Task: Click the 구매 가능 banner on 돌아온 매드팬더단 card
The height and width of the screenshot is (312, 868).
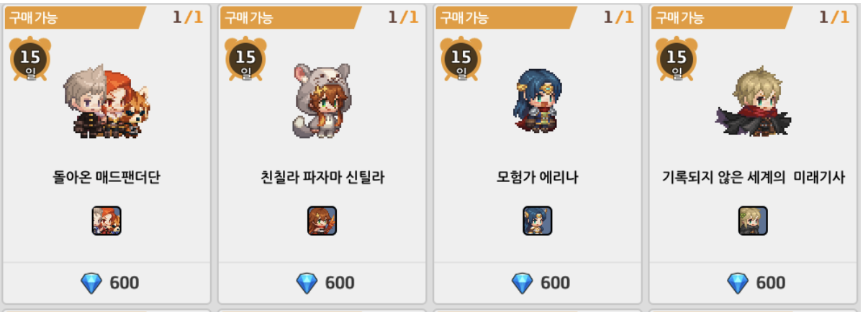Action: click(75, 17)
